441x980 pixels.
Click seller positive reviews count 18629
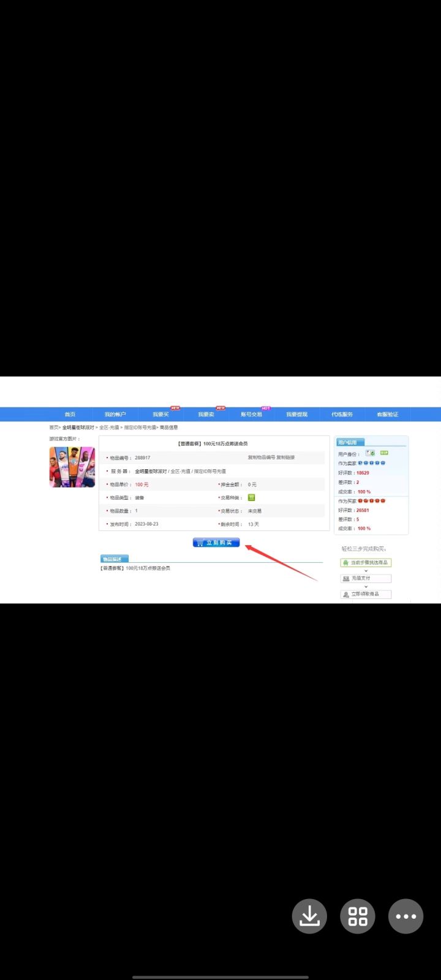(x=363, y=473)
